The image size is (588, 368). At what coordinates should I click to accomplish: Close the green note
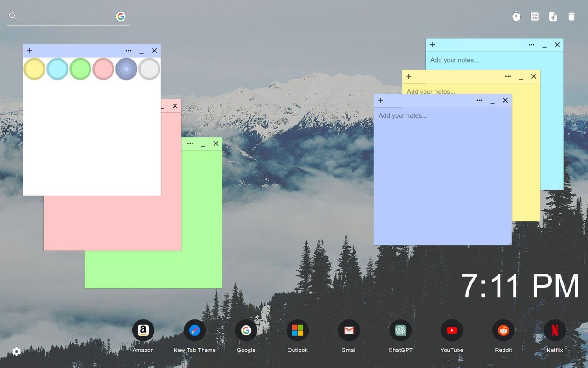(216, 144)
